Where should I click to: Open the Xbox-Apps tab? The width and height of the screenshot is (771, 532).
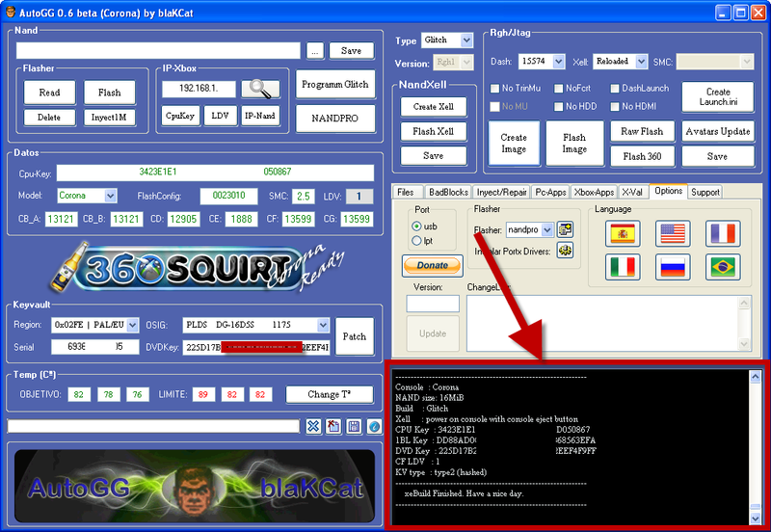pos(594,192)
